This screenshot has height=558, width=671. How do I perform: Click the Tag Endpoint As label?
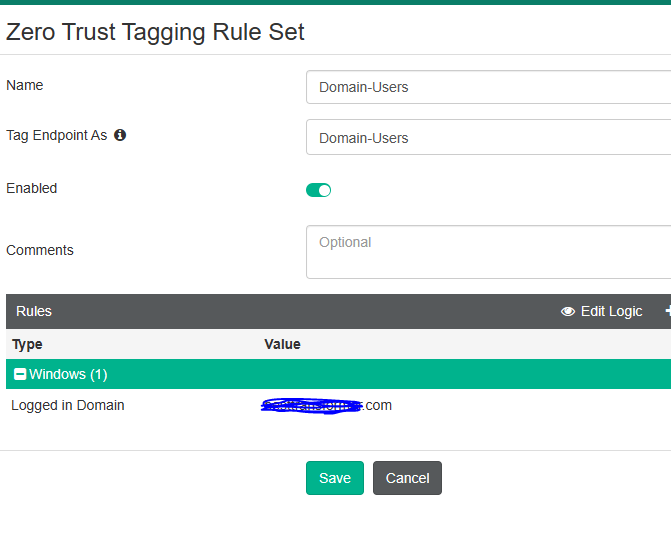57,135
